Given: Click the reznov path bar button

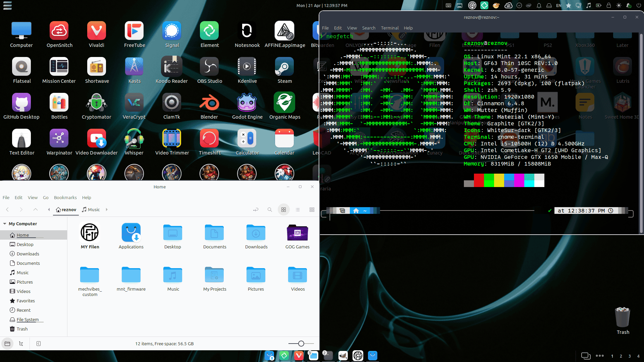Looking at the screenshot, I should click(66, 209).
